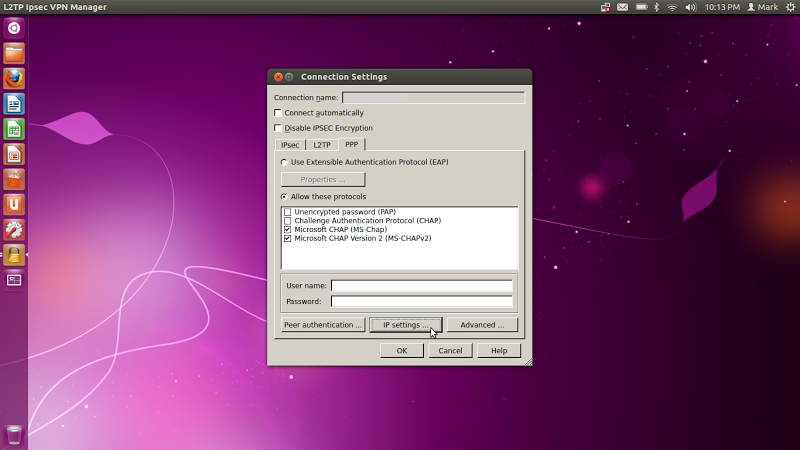Image resolution: width=800 pixels, height=450 pixels.
Task: Open the battery indicator menu
Action: pos(641,7)
